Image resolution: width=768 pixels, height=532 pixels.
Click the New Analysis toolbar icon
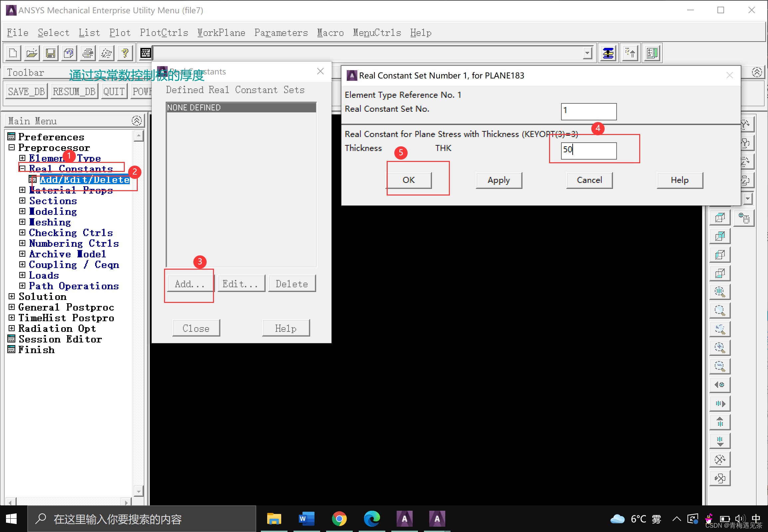click(13, 53)
